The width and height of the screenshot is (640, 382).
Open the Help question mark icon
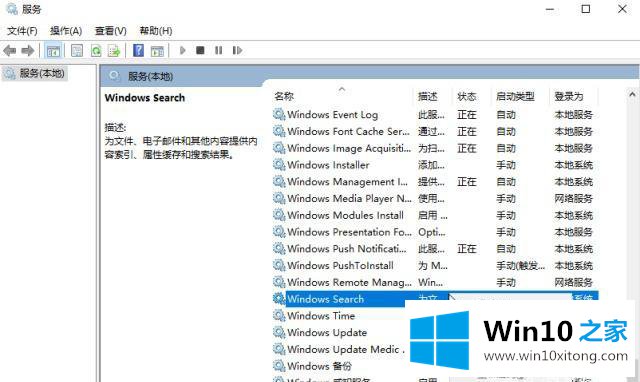tap(138, 50)
